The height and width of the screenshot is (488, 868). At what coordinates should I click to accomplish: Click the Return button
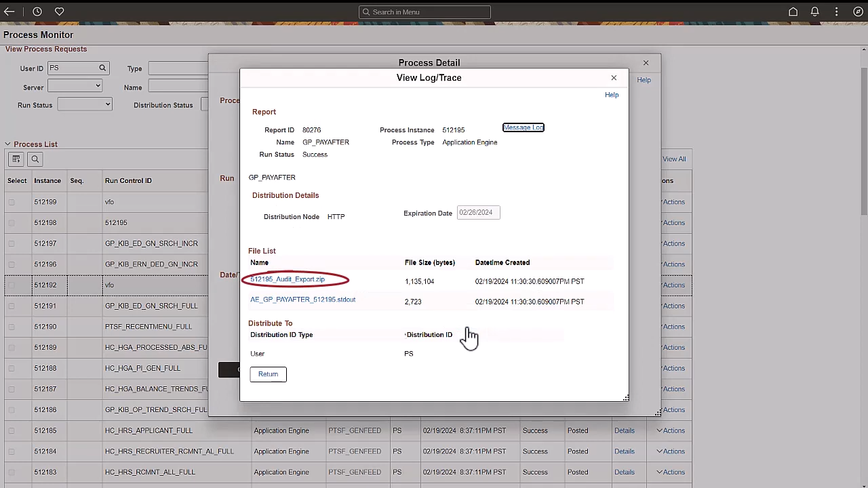(x=268, y=373)
